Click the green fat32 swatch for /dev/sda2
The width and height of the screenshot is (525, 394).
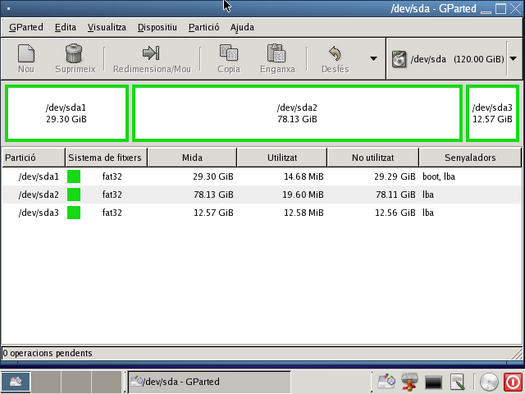click(74, 194)
